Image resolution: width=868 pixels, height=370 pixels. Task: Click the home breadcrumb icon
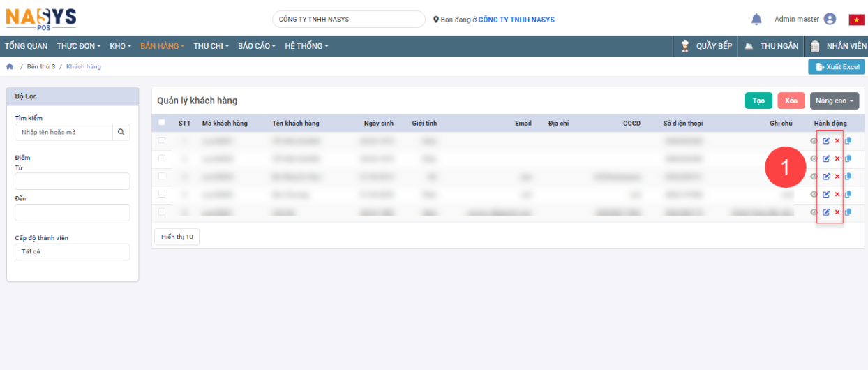pos(10,67)
